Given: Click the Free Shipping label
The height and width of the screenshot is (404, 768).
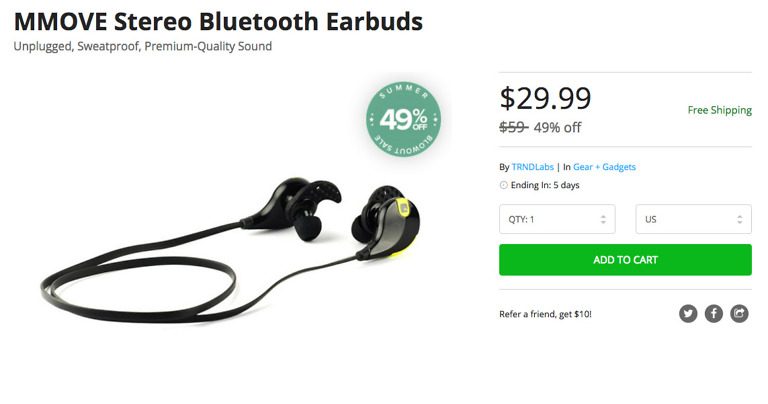Looking at the screenshot, I should point(720,110).
